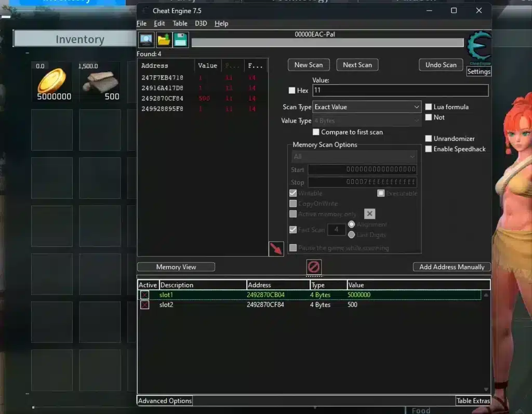Toggle Active memory only checkbox
Viewport: 532px width, 414px height.
pyautogui.click(x=293, y=214)
